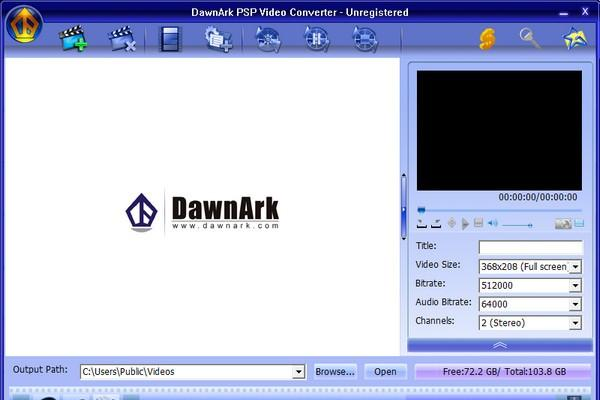Click the Remove Video clapperboard icon
This screenshot has height=400, width=600.
pyautogui.click(x=122, y=38)
